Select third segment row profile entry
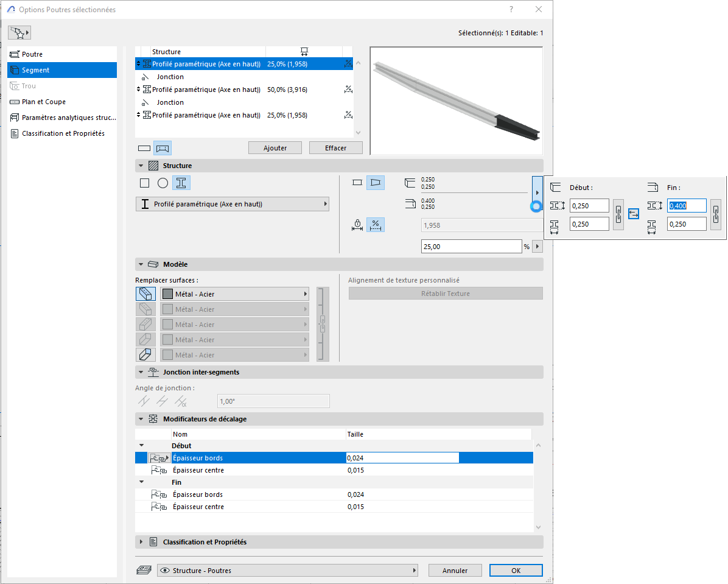 tap(244, 115)
